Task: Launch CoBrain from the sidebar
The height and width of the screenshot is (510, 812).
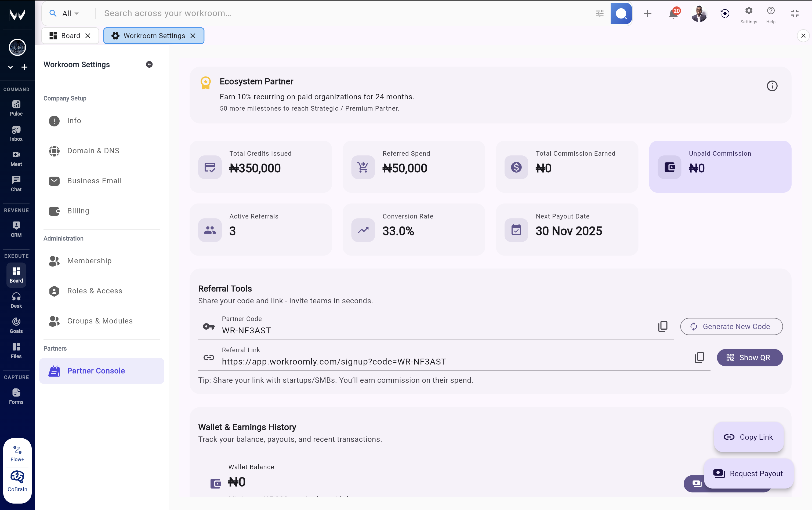Action: point(17,481)
